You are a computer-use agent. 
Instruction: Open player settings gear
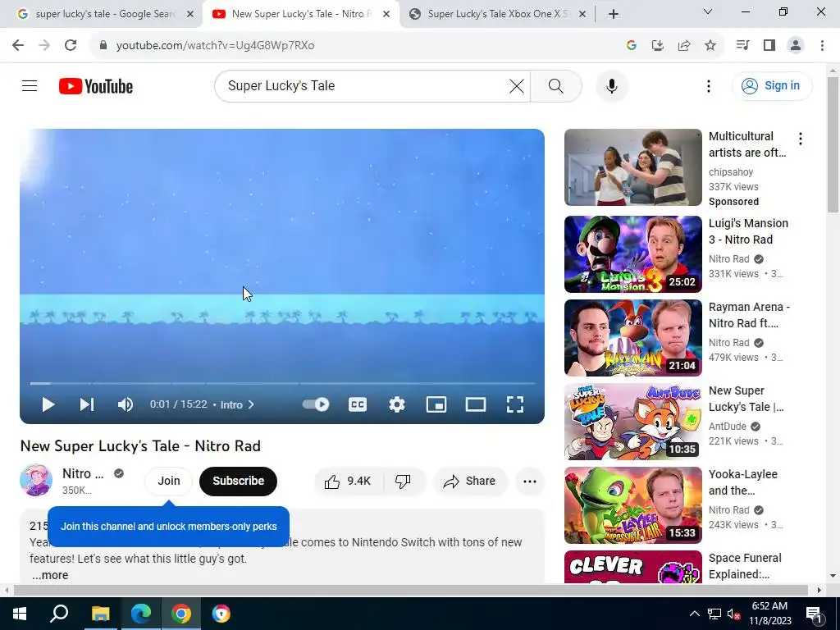(396, 404)
